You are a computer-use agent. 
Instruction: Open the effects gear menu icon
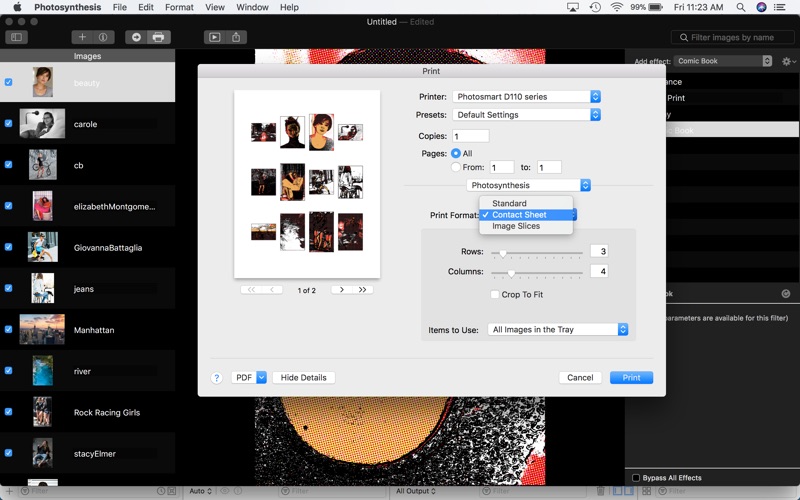point(788,61)
